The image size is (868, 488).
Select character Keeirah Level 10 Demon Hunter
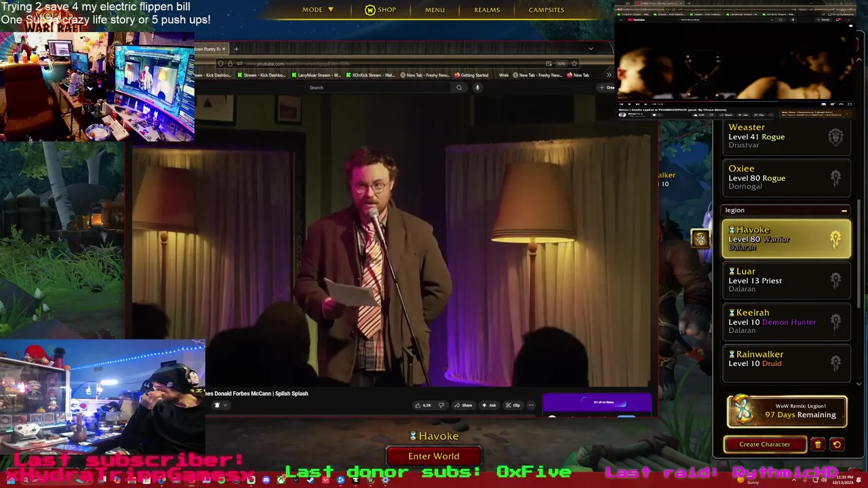tap(786, 321)
